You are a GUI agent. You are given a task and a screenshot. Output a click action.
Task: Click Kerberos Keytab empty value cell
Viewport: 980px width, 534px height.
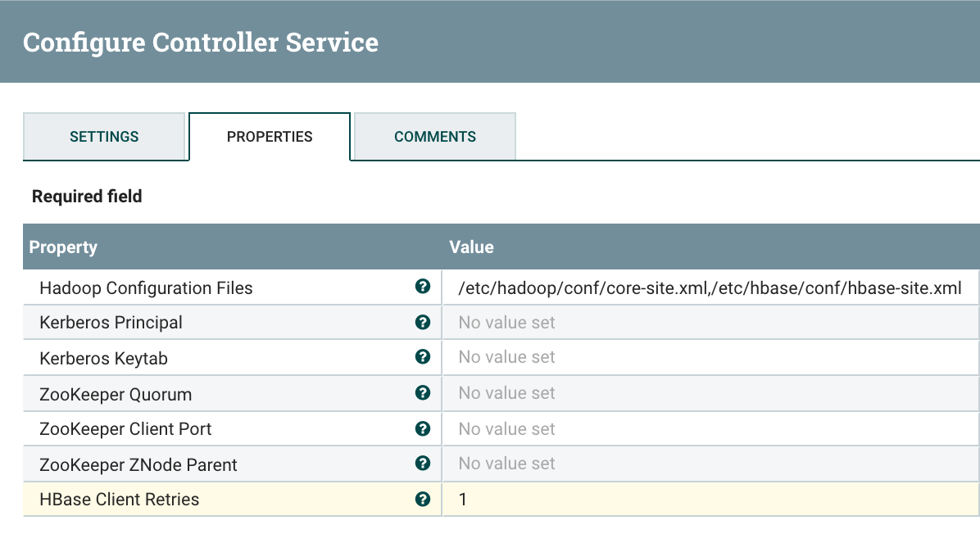point(709,357)
